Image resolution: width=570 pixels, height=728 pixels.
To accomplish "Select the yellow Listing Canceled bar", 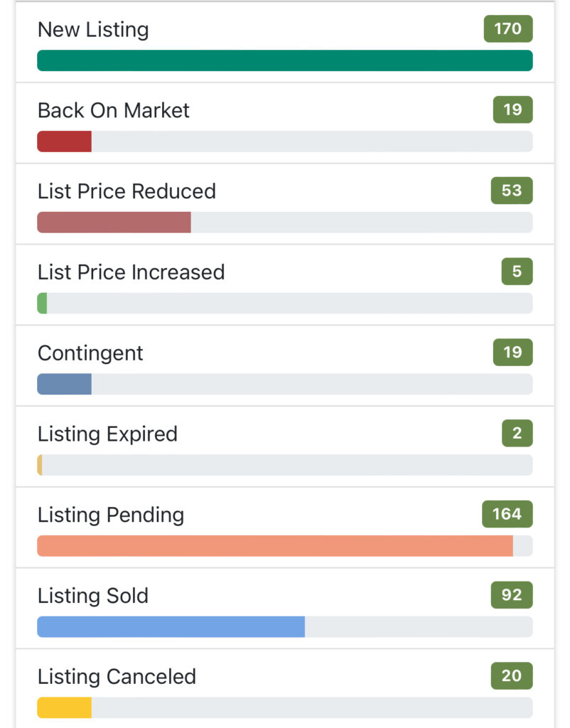I will (x=65, y=707).
